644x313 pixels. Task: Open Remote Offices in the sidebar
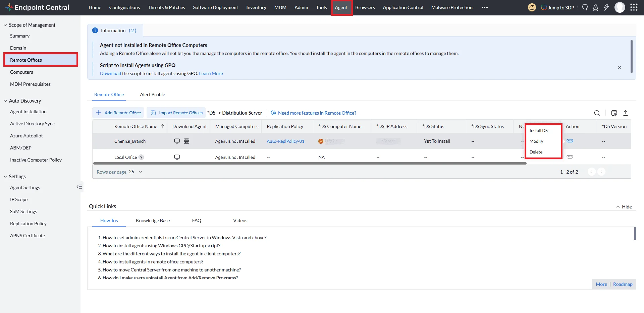coord(41,60)
